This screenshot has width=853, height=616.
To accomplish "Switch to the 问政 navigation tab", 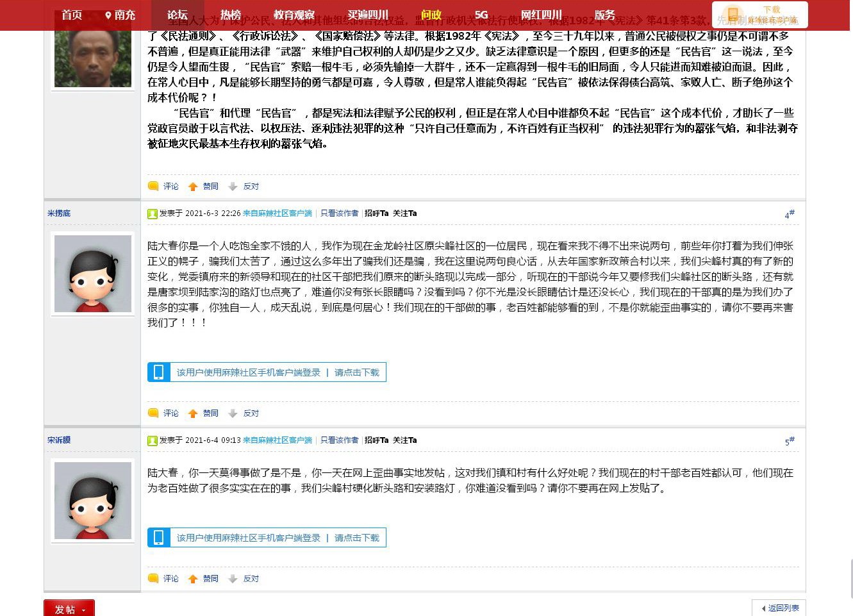I will pos(431,15).
